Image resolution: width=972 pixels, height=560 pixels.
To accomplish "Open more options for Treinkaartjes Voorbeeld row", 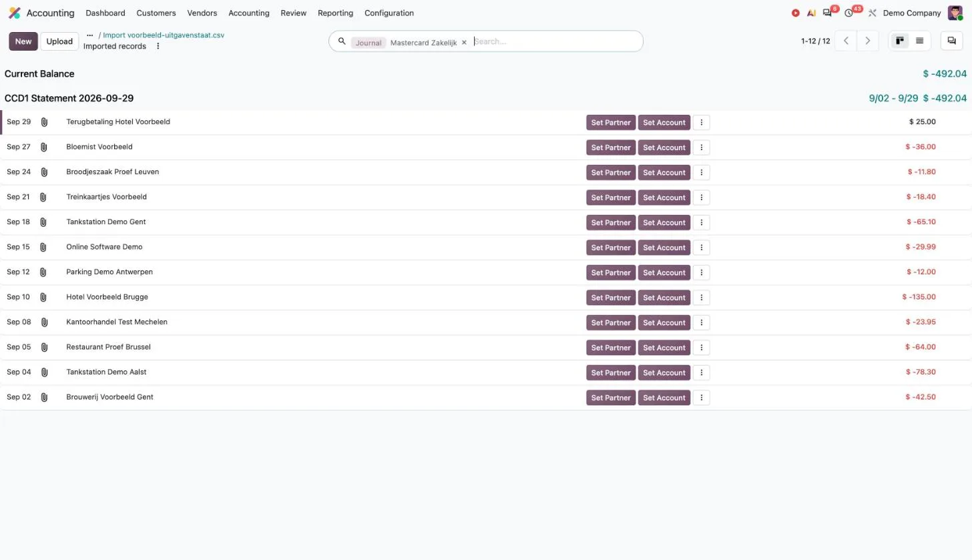I will click(701, 198).
